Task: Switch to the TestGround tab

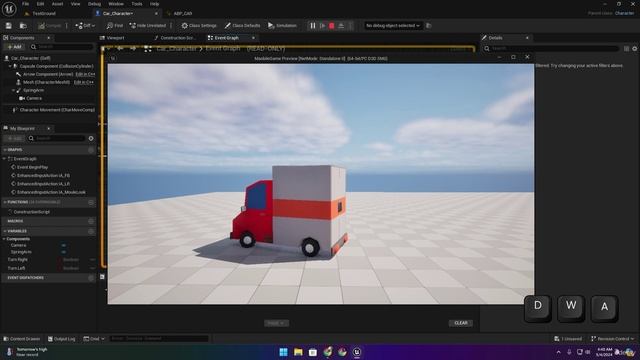Action: [x=44, y=13]
